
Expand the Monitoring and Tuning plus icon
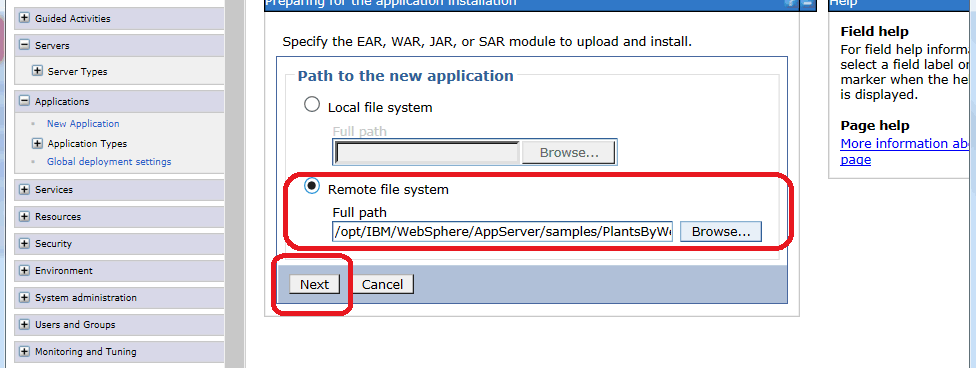(25, 351)
